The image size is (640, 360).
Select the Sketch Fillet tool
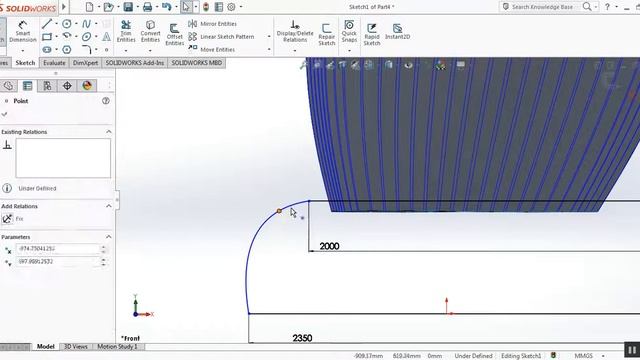coord(86,49)
